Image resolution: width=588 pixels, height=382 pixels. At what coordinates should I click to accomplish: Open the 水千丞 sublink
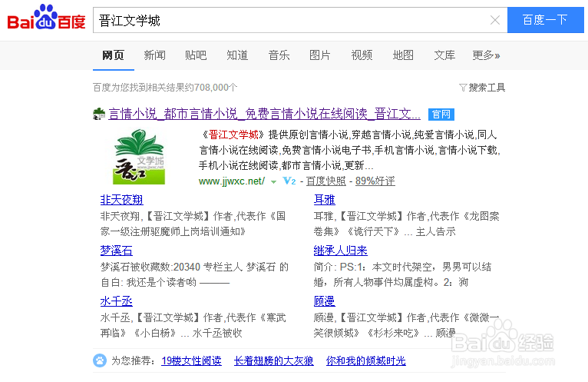pos(116,301)
